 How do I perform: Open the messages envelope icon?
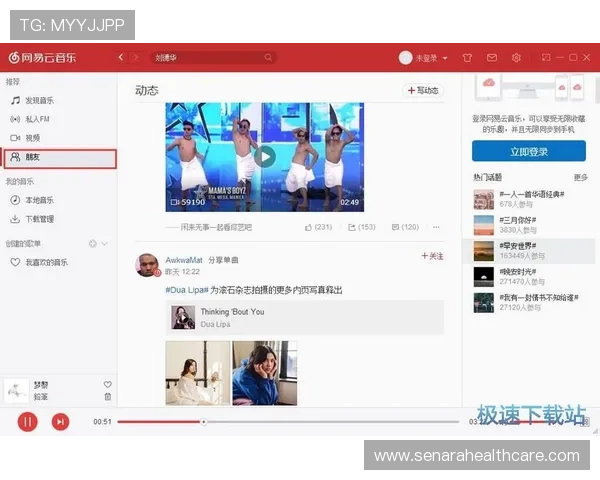[x=492, y=58]
